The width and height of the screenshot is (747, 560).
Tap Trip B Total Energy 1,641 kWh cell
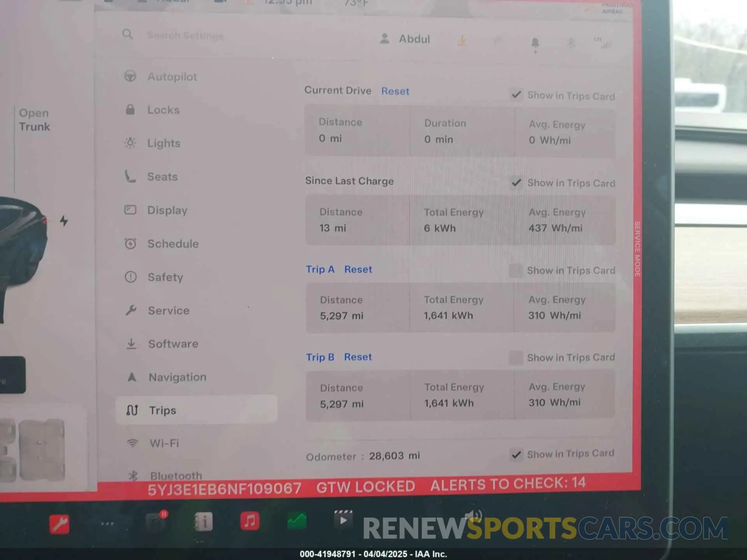[462, 395]
